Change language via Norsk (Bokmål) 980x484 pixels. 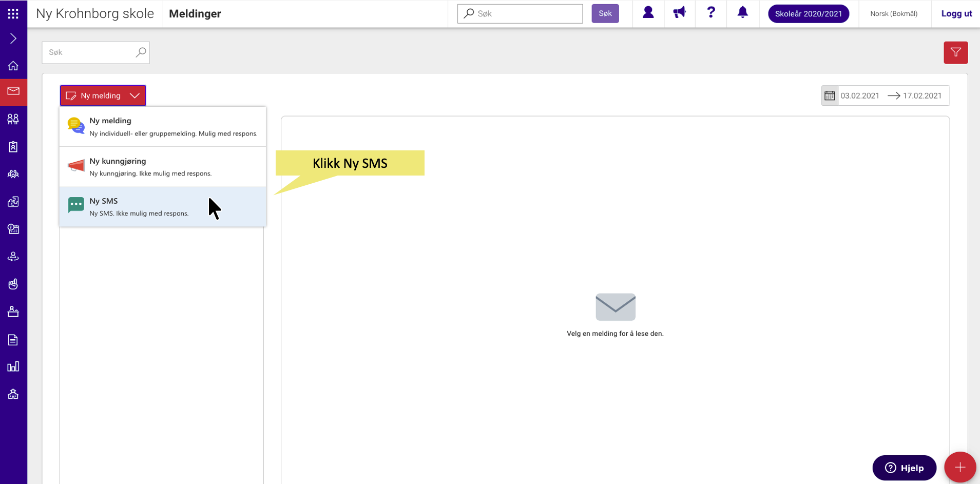pyautogui.click(x=894, y=14)
